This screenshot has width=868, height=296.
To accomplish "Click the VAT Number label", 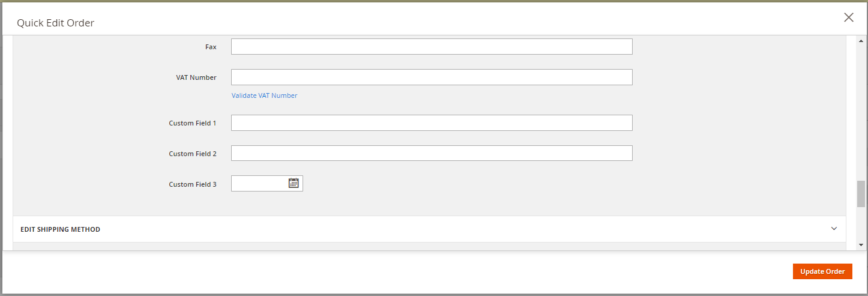I will pos(196,77).
